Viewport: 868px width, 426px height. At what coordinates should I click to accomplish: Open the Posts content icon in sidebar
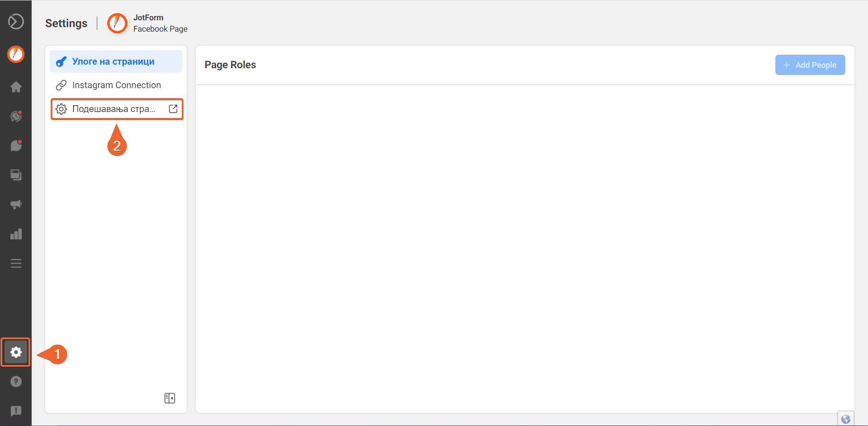point(16,175)
